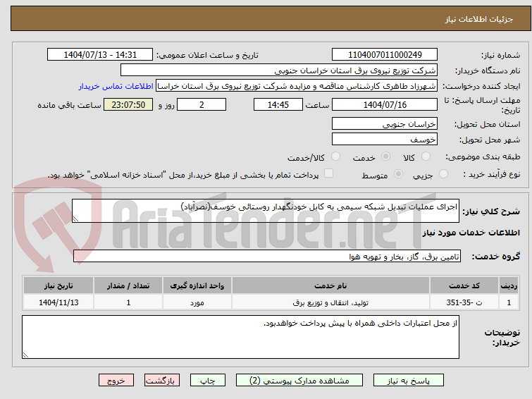Click the توضیحات خریدار textarea
Viewport: 532px width, 399px height.
(x=240, y=337)
